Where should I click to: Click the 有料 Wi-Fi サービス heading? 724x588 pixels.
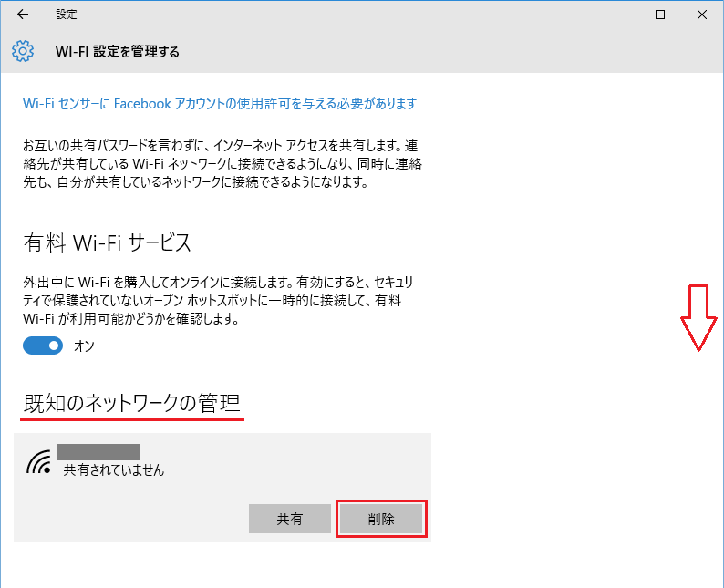(107, 242)
